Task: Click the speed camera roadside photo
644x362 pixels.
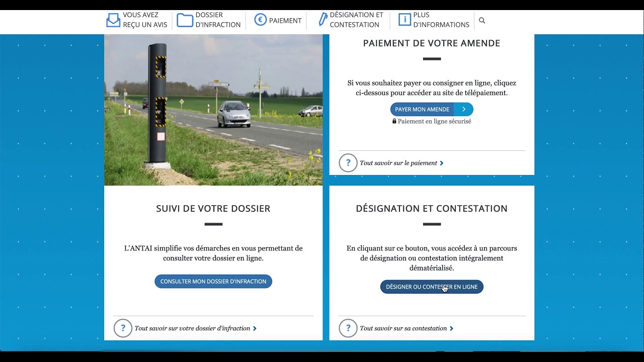Action: coord(213,110)
